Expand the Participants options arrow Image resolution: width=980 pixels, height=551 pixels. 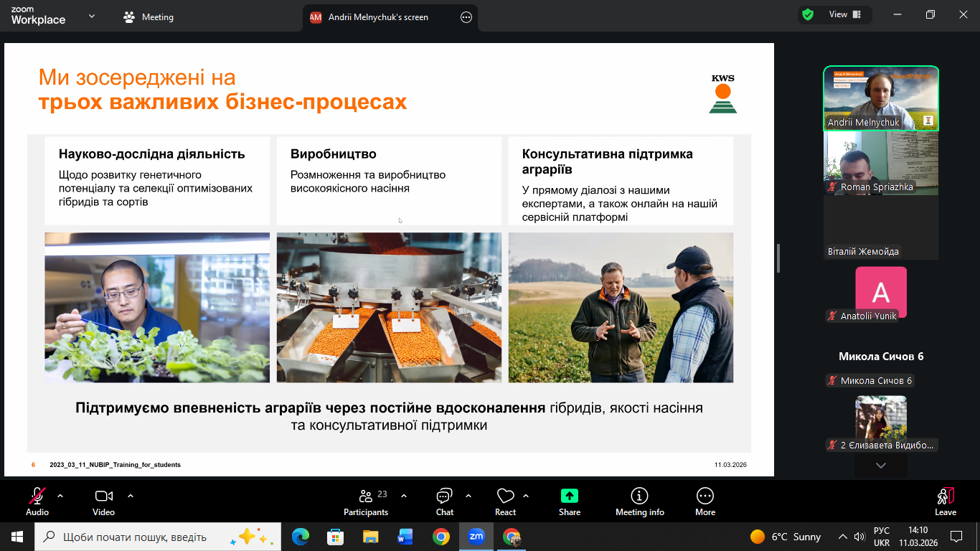tap(404, 496)
